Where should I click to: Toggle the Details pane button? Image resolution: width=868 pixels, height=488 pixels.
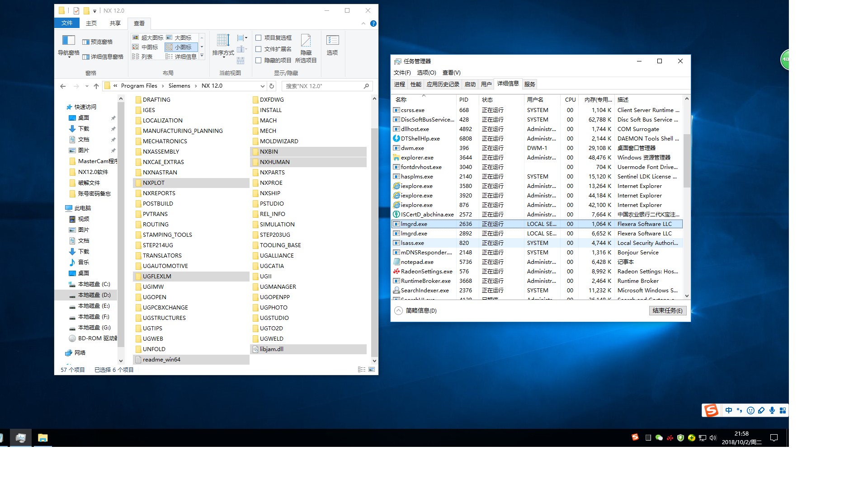[x=103, y=57]
